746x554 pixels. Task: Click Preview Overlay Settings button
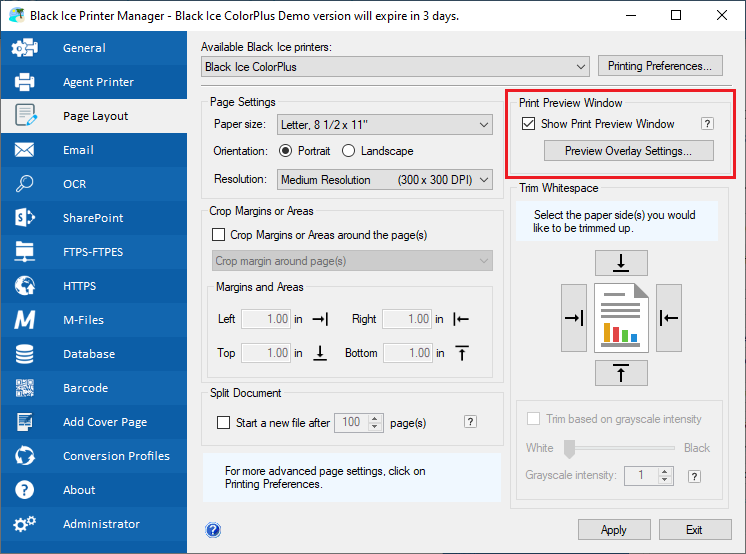click(628, 151)
